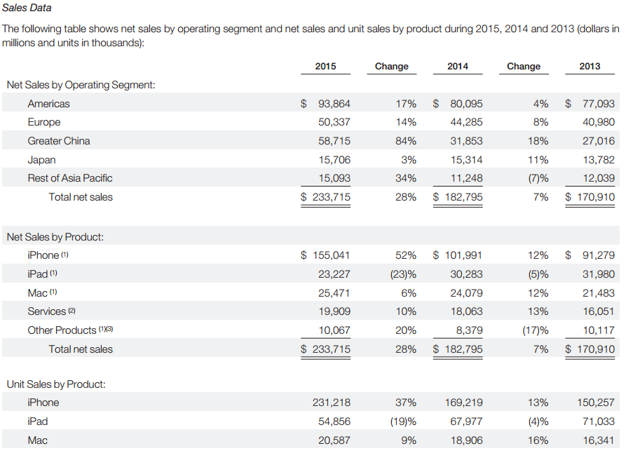Select Americas 2015 net sales 93,864

point(333,104)
